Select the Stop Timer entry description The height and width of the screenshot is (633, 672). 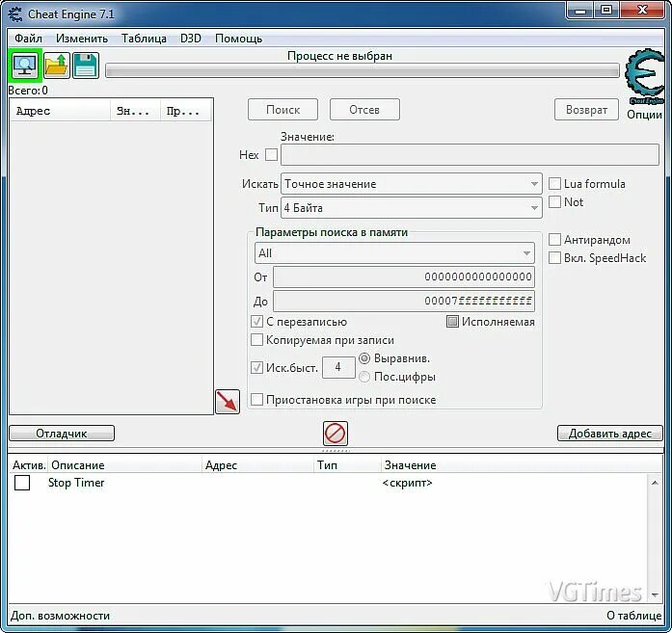click(x=76, y=483)
